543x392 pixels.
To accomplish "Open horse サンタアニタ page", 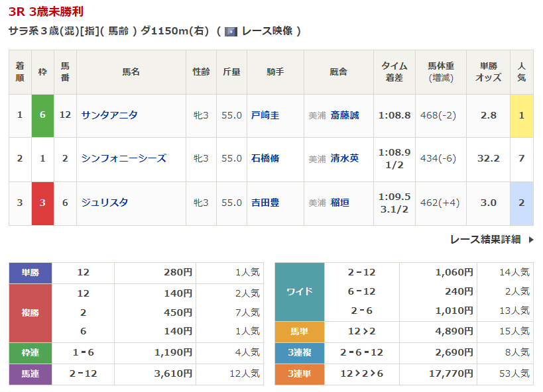I will [x=109, y=115].
